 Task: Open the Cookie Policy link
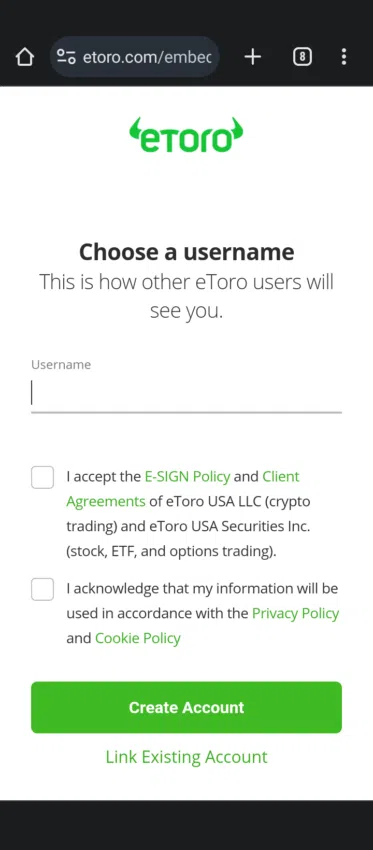138,638
